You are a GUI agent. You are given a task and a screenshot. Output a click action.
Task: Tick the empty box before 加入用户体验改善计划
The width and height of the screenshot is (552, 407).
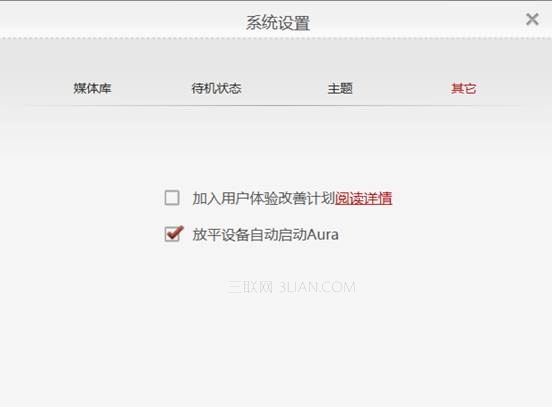[x=172, y=198]
